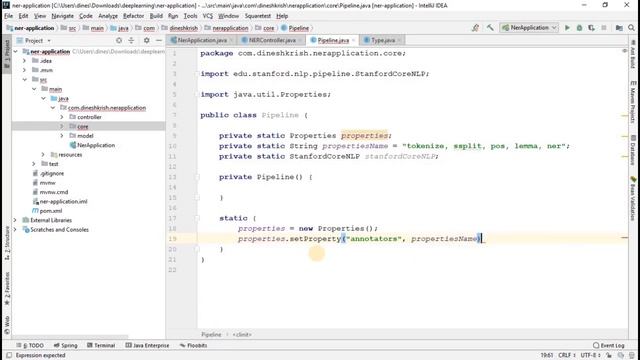This screenshot has width=640, height=360.
Task: Select pom.xml in project tree
Action: 51,211
